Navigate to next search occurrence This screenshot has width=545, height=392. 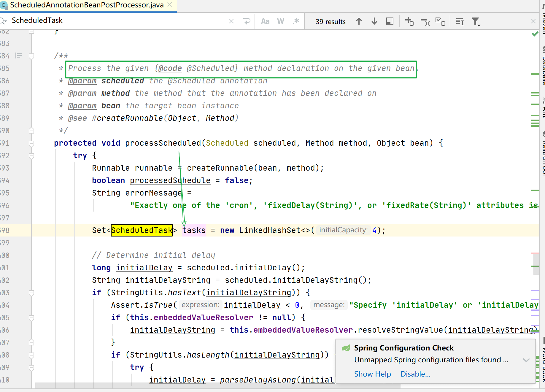pyautogui.click(x=374, y=21)
